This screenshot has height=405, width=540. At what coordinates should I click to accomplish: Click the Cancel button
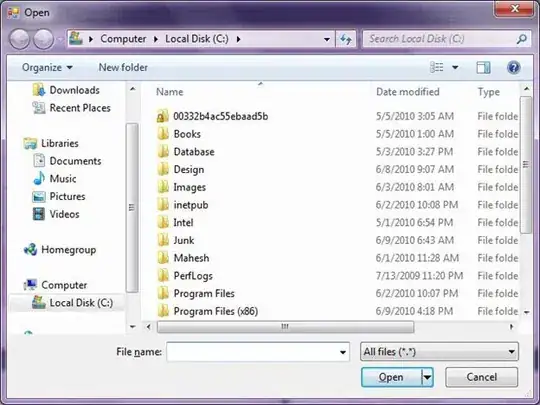481,377
